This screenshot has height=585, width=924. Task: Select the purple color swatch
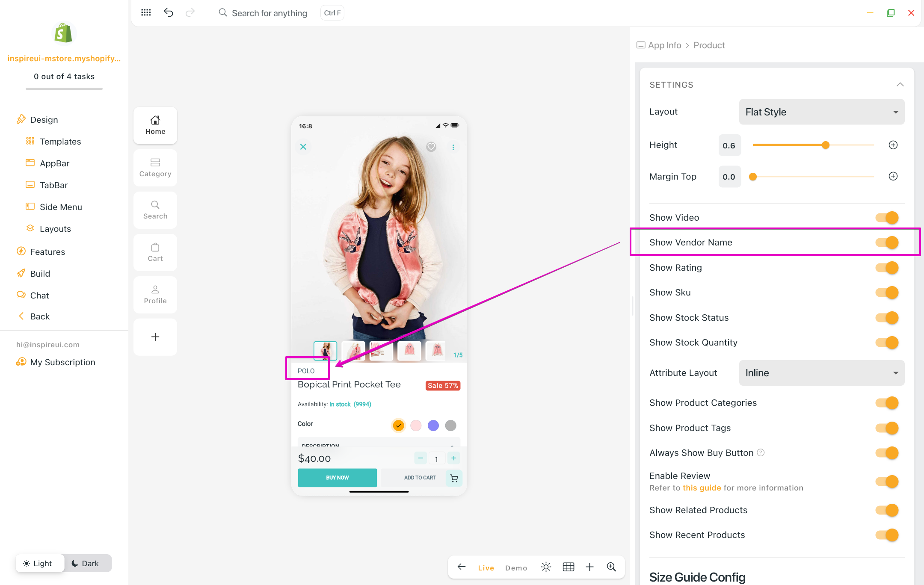(433, 425)
